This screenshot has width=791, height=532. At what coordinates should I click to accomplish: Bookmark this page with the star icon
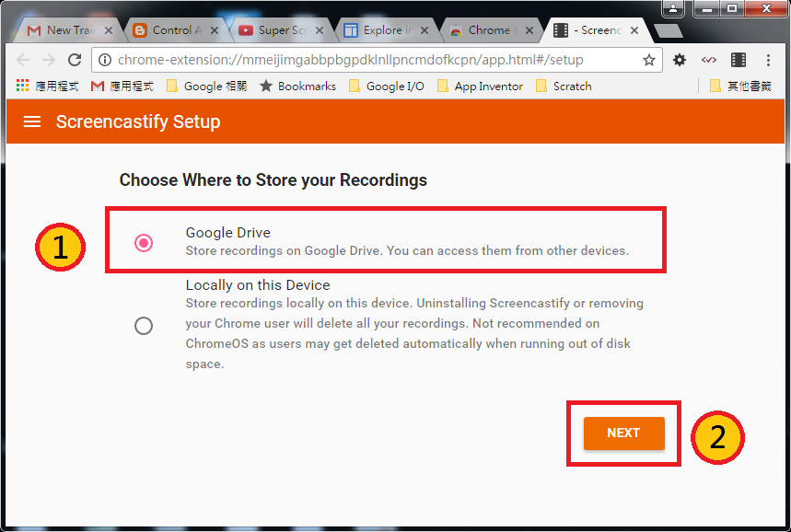[x=649, y=60]
